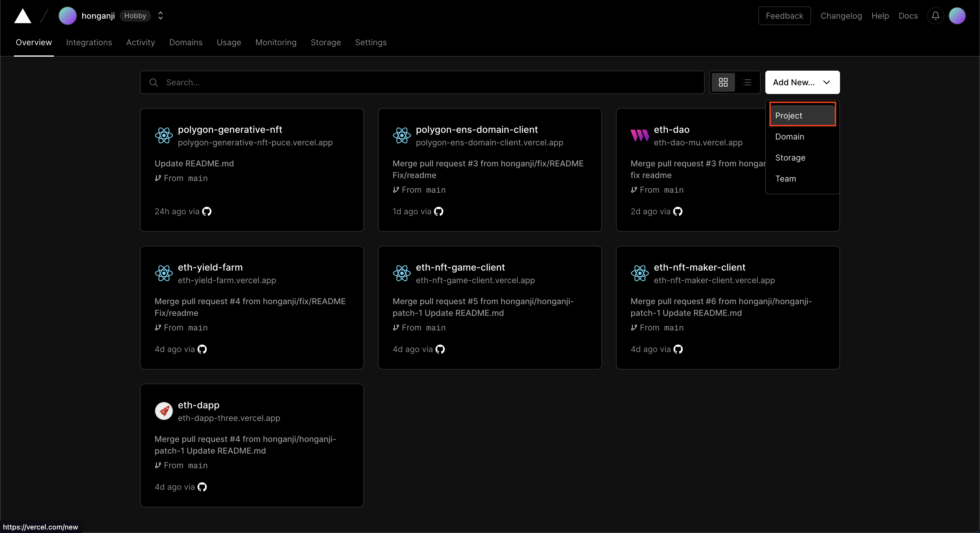The image size is (980, 533).
Task: Open the eth-nft-maker-client project title
Action: click(700, 267)
